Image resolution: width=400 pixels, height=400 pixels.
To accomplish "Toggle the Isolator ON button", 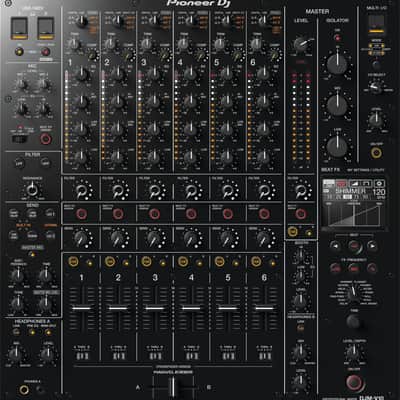I will (337, 38).
